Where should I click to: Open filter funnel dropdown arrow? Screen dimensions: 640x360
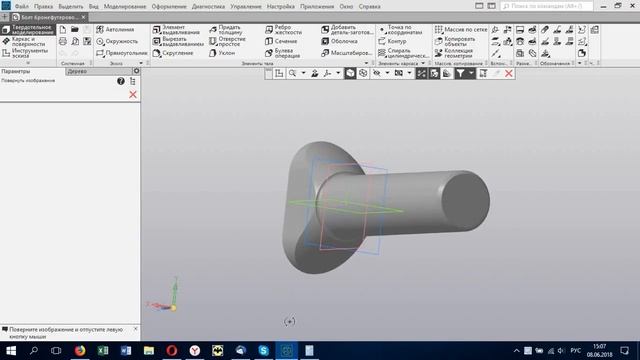click(471, 73)
